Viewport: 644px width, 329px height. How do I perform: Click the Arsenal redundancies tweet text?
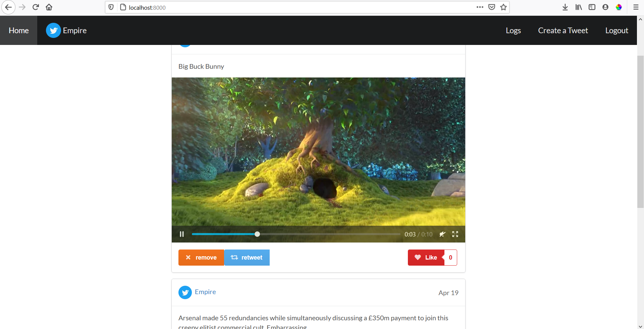[x=313, y=322]
